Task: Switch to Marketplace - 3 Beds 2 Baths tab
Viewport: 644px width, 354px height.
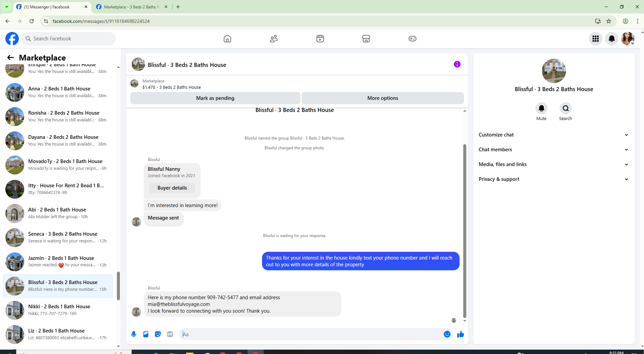Action: (x=132, y=7)
